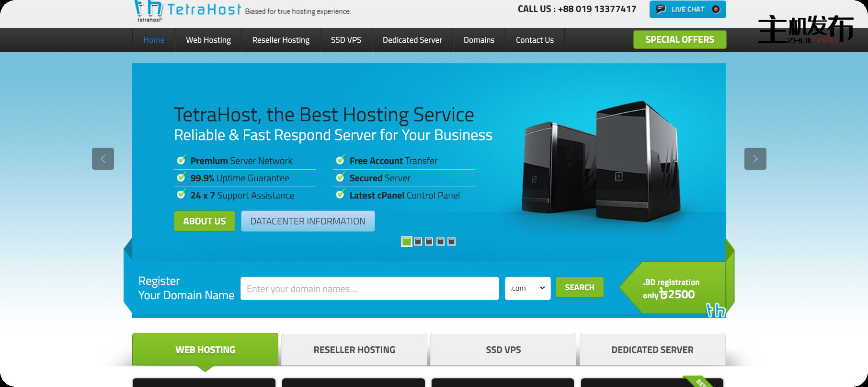Jump to the last slide indicator dot
This screenshot has height=387, width=868.
tap(451, 242)
